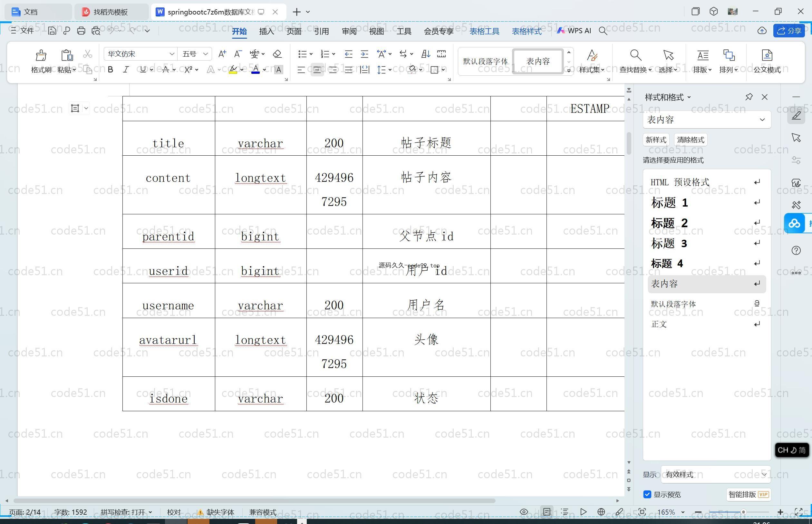812x524 pixels.
Task: Pin the Styles and Formatting pane
Action: 749,97
